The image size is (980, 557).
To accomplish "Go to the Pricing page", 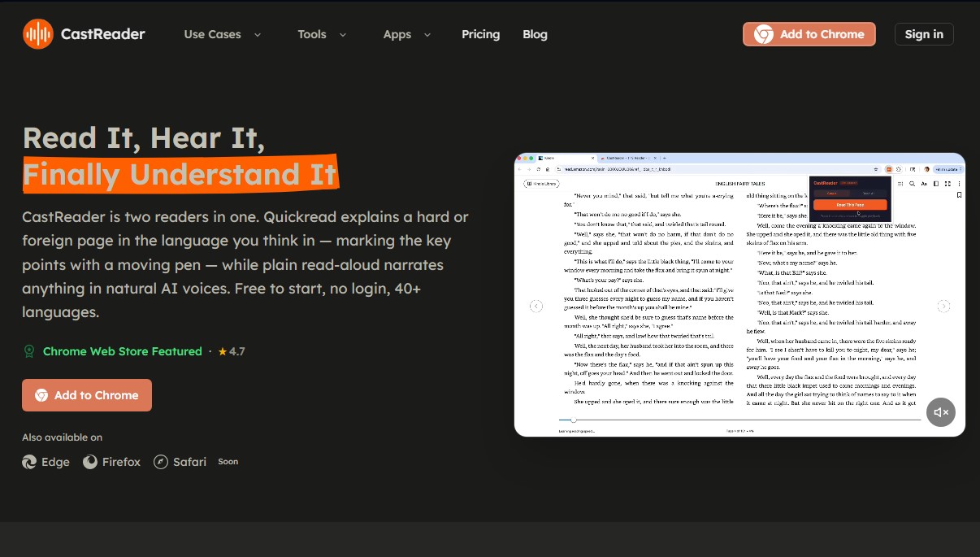I will click(480, 34).
